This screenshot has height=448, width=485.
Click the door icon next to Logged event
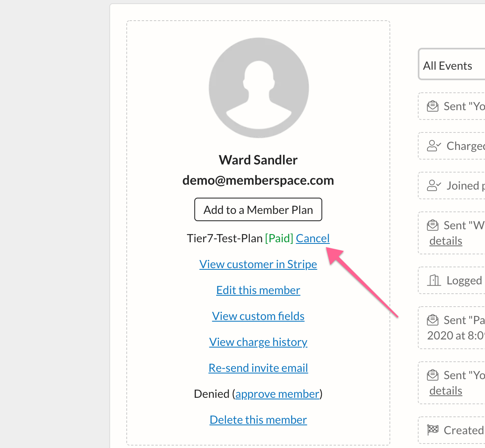(x=433, y=280)
